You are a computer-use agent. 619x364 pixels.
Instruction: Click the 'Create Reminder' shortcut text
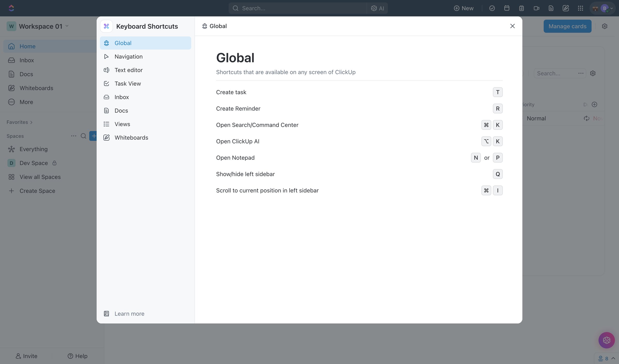(x=238, y=109)
